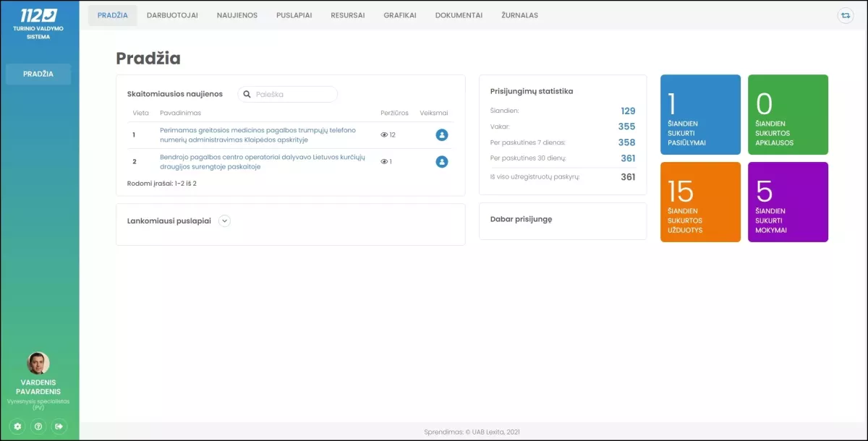Go to the Žurnalas tab
This screenshot has width=868, height=441.
[x=519, y=15]
